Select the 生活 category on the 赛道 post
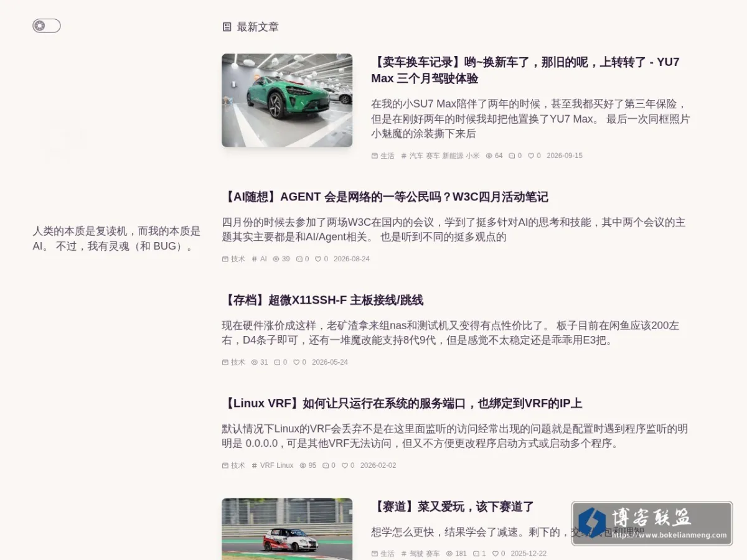747x560 pixels. pos(387,554)
